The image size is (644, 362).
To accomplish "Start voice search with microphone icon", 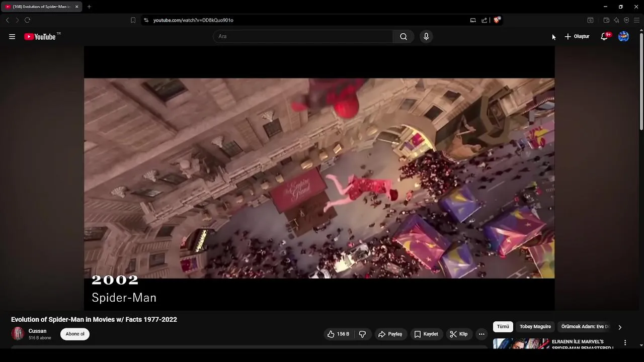I will 426,37.
